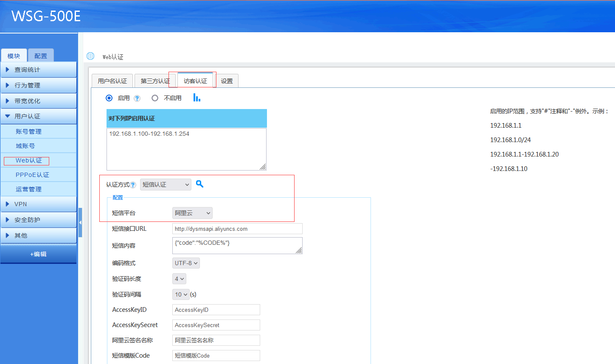Click the +编辑 button in sidebar

click(x=38, y=254)
